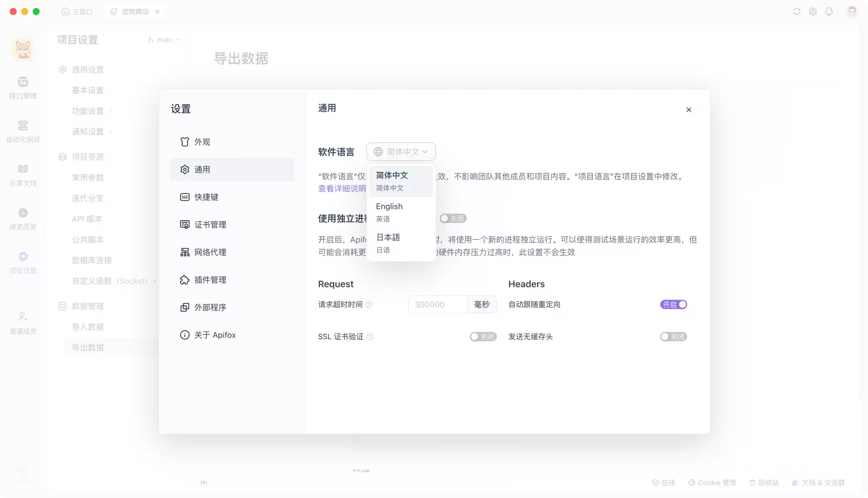Choose 日本語 from the language list

coord(401,244)
